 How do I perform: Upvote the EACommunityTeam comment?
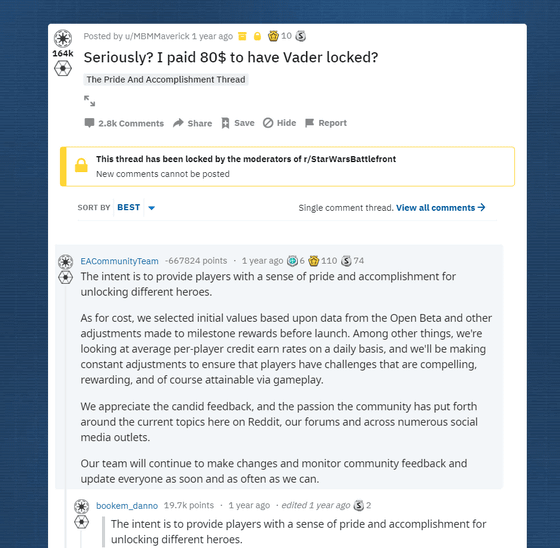pyautogui.click(x=66, y=262)
